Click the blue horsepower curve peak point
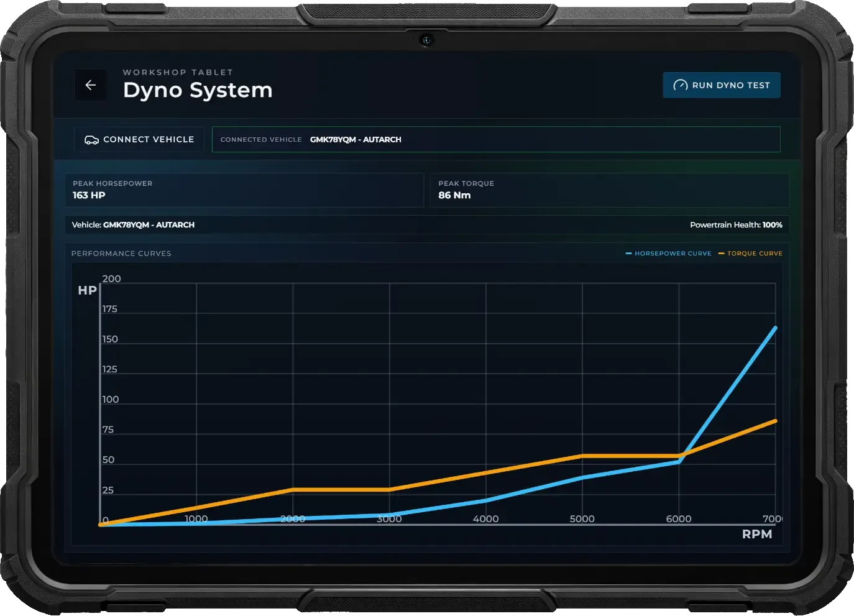 click(x=774, y=328)
